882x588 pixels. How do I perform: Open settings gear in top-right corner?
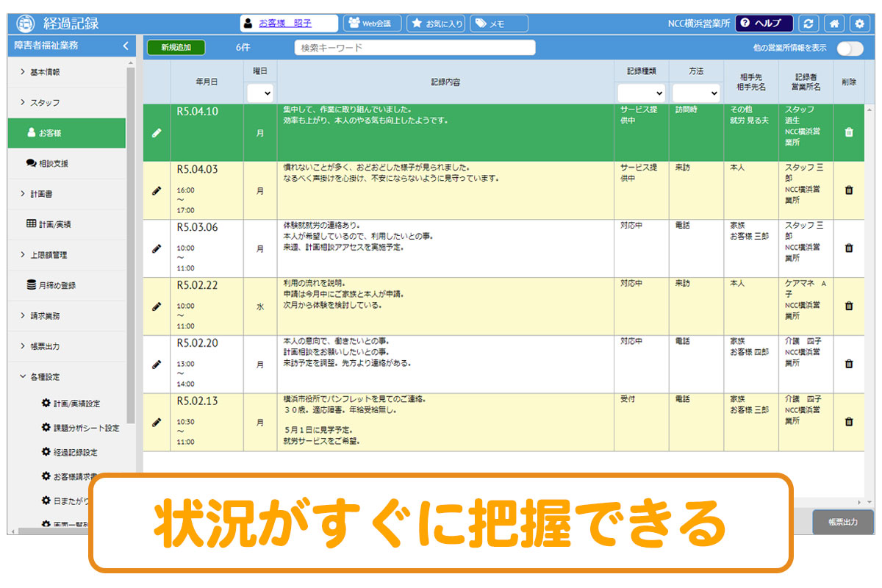tap(859, 24)
